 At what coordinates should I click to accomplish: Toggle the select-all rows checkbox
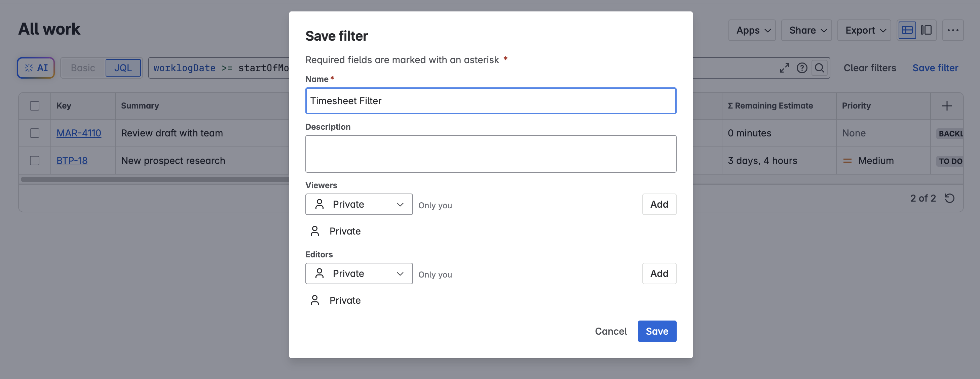point(35,106)
